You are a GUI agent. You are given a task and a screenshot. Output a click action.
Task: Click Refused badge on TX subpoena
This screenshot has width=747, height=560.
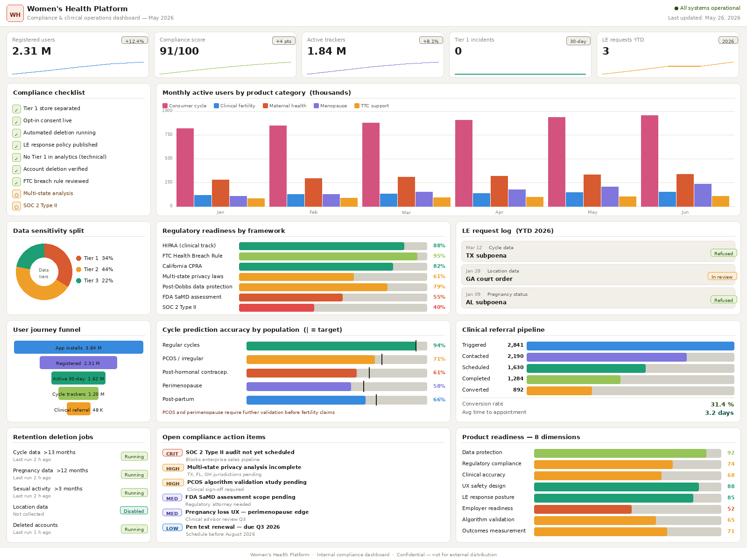[724, 253]
